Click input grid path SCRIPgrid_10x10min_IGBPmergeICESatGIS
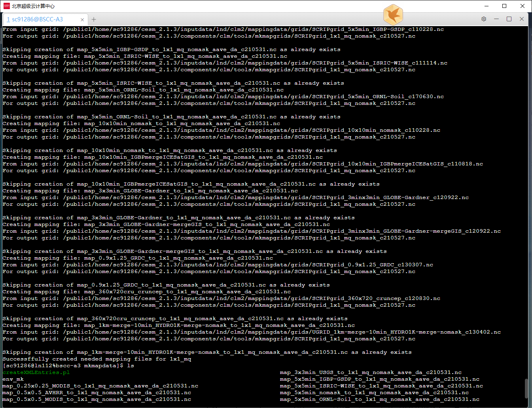Screen dimensions: 532x408 pos(273,164)
